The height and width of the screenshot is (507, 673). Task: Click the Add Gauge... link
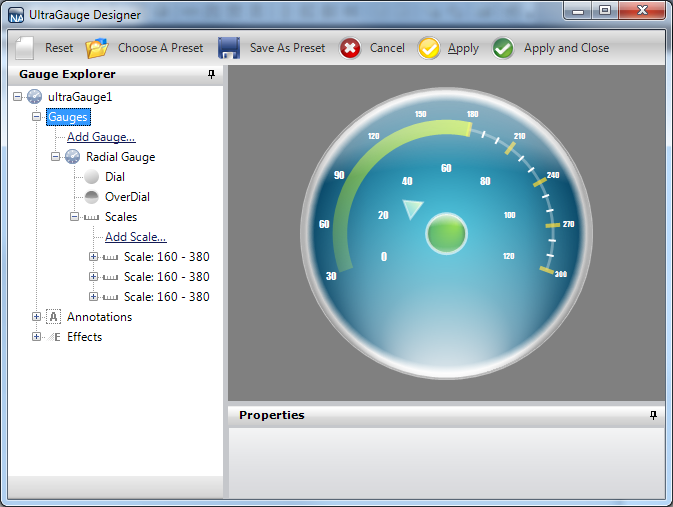(x=101, y=137)
